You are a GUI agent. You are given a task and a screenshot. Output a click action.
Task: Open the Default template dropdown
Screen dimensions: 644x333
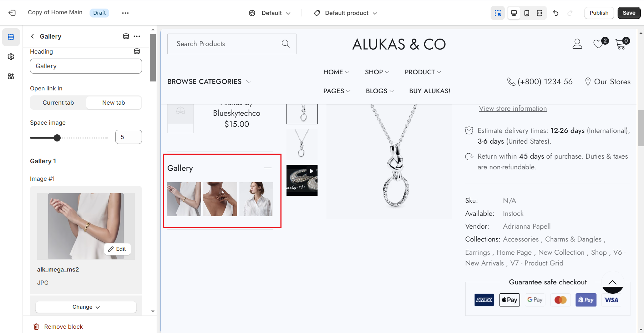(x=270, y=13)
